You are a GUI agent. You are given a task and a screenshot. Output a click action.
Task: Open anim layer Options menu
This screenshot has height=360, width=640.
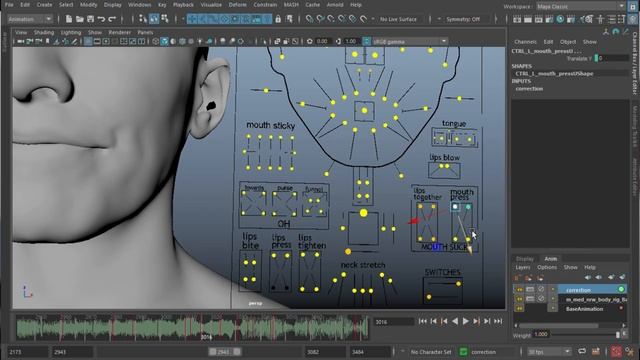pyautogui.click(x=547, y=267)
